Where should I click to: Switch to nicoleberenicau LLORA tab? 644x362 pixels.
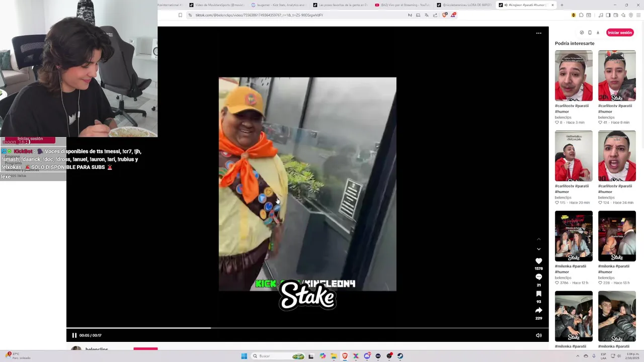[x=464, y=5]
